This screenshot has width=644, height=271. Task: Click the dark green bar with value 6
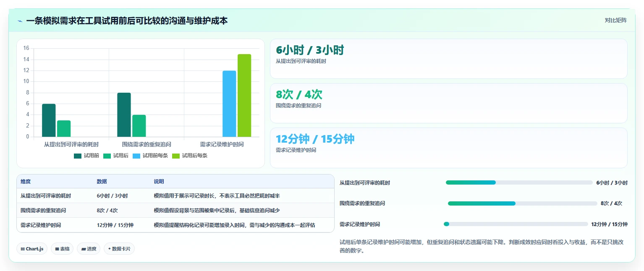click(49, 120)
